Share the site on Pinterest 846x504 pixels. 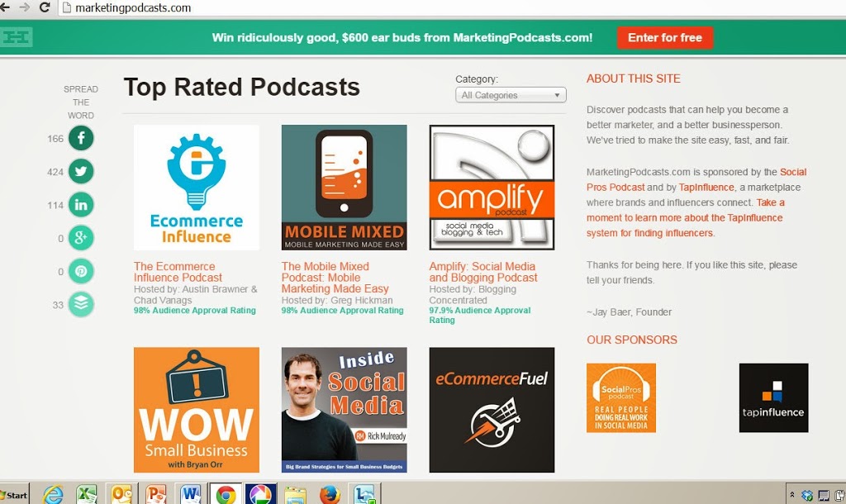(x=81, y=272)
